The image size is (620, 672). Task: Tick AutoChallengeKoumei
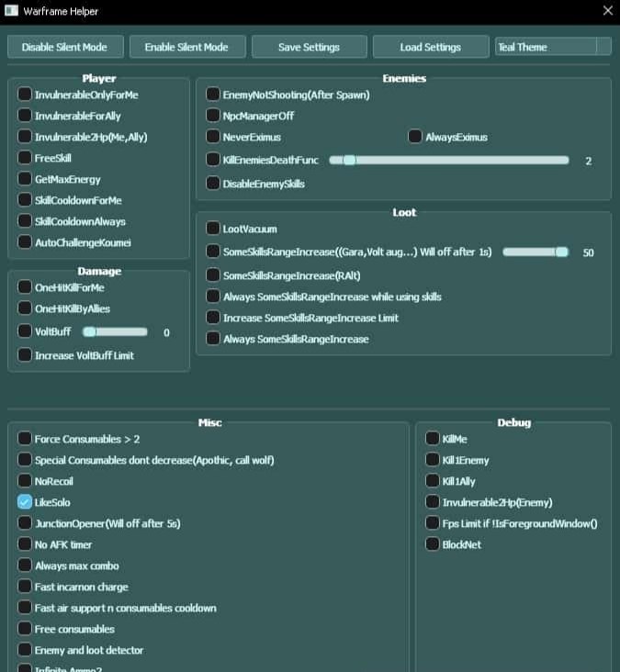click(x=25, y=242)
